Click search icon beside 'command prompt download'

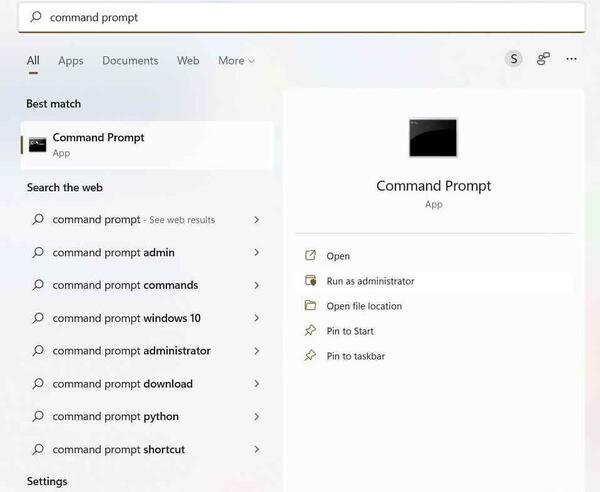click(38, 383)
